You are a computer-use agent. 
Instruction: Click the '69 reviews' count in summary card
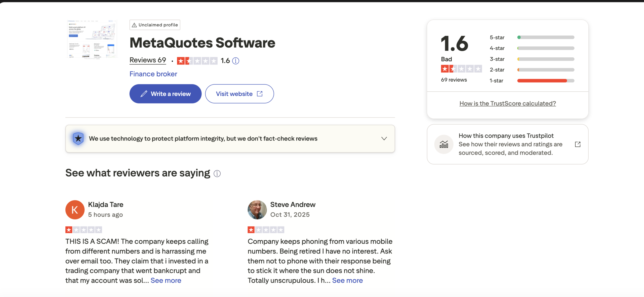(454, 80)
